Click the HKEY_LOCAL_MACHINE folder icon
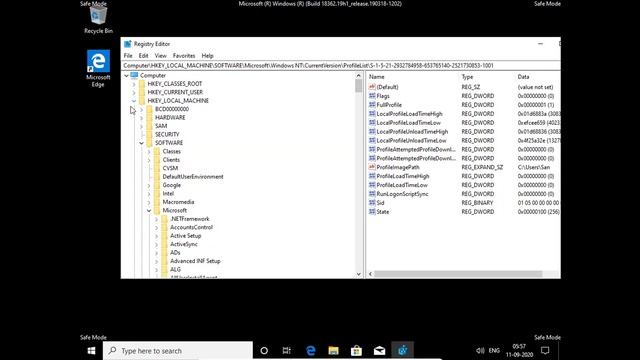The image size is (640, 360). pyautogui.click(x=142, y=101)
